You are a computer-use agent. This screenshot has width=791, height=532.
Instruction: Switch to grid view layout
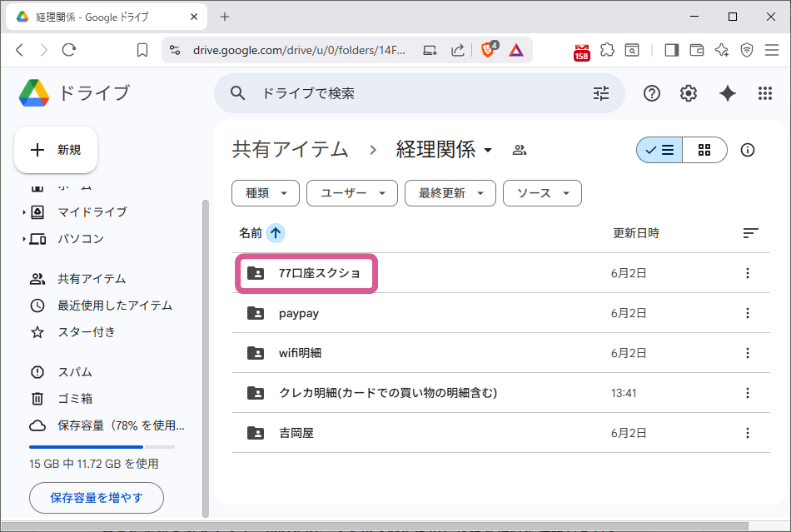click(704, 150)
